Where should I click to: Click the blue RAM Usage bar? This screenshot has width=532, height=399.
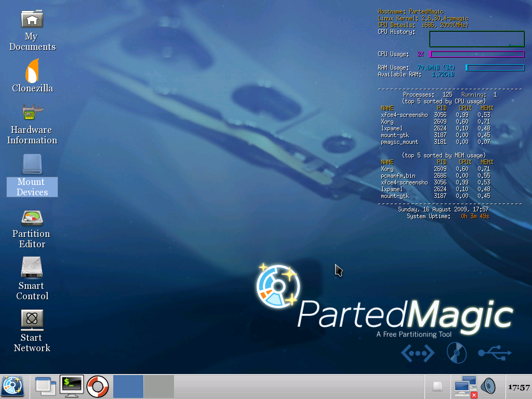coord(495,68)
